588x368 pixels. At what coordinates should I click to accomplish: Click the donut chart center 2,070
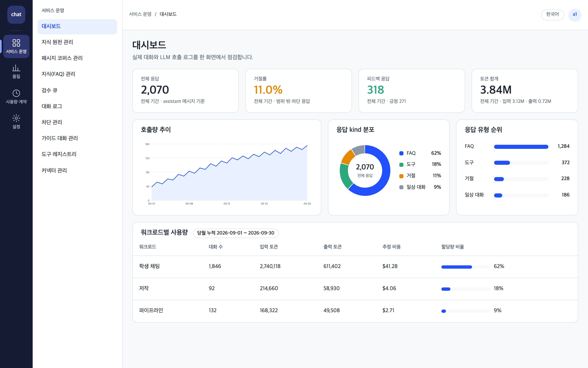(365, 167)
